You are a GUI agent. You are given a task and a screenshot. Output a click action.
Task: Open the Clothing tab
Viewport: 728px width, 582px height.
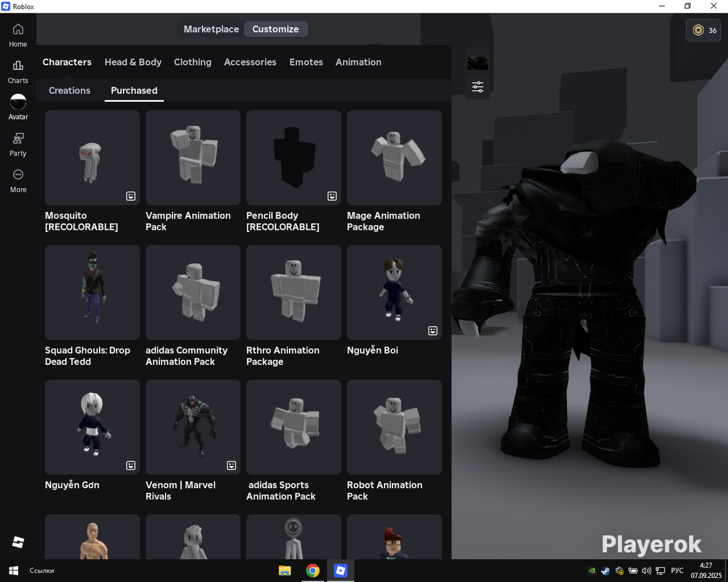(193, 62)
